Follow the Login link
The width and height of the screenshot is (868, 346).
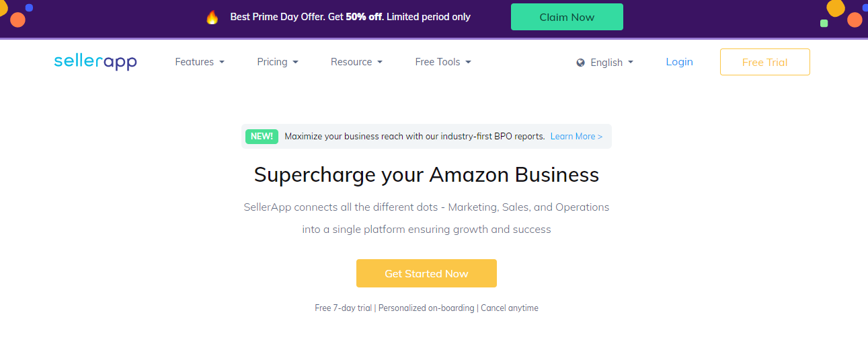click(x=679, y=62)
